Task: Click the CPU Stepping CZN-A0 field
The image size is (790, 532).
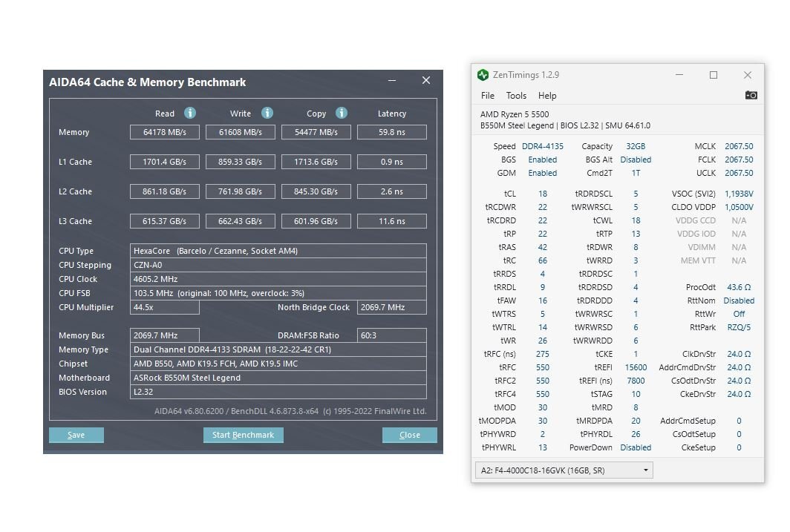Action: coord(278,265)
